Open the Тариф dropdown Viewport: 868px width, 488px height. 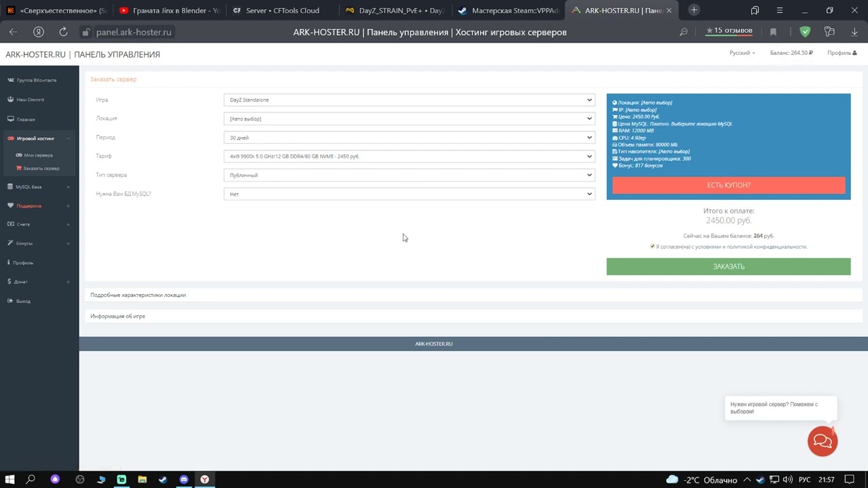[x=409, y=157]
